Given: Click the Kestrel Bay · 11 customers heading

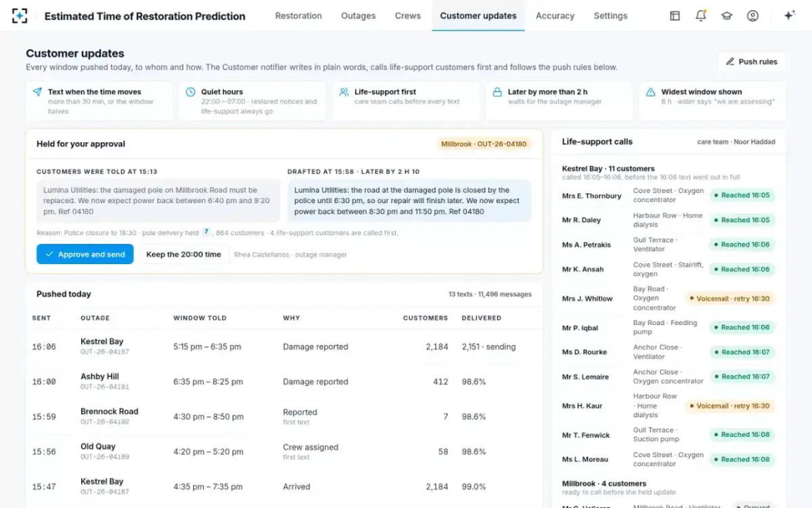Looking at the screenshot, I should (x=608, y=169).
